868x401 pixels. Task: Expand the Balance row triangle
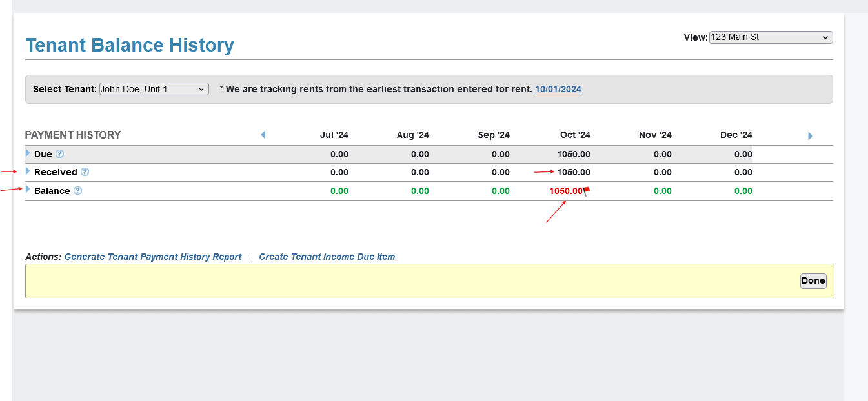(x=28, y=190)
